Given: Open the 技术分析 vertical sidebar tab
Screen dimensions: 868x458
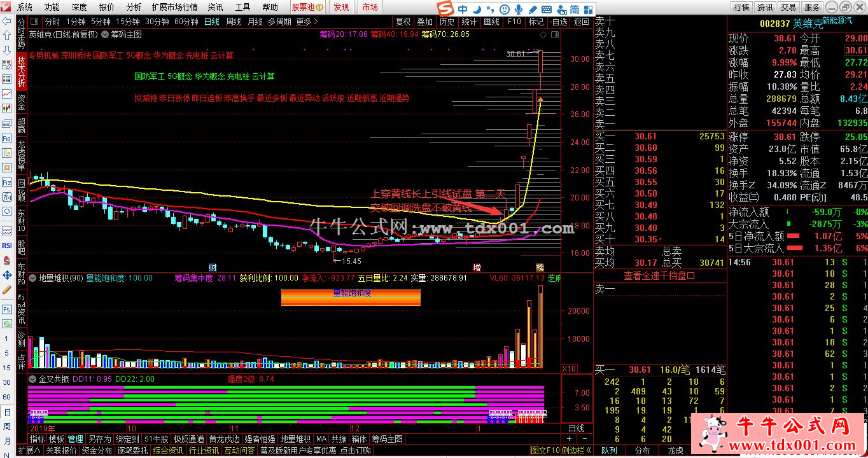Looking at the screenshot, I should tap(21, 71).
